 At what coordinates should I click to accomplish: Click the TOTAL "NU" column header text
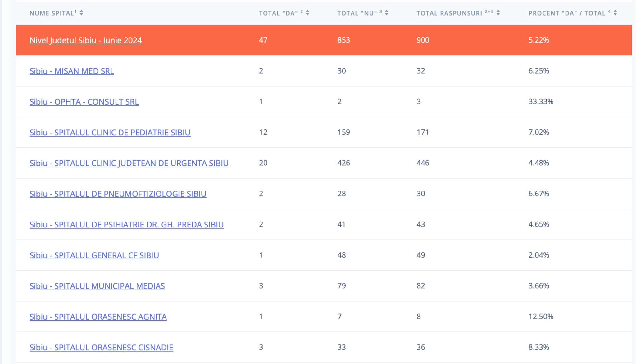click(360, 13)
